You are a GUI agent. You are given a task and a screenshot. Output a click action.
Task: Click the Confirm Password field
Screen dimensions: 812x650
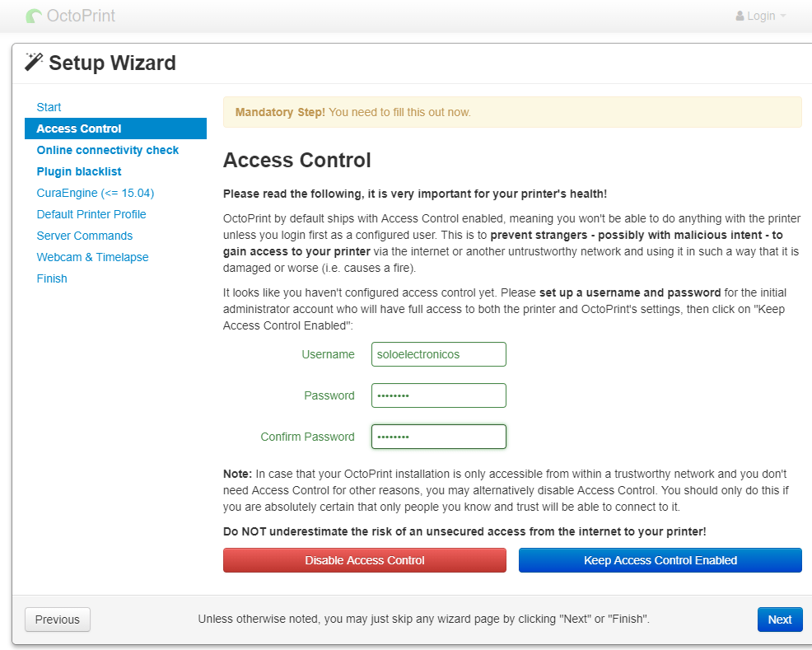(438, 437)
